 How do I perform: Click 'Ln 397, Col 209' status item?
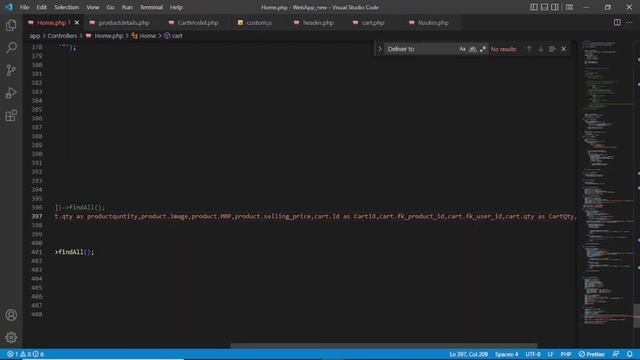pyautogui.click(x=469, y=354)
